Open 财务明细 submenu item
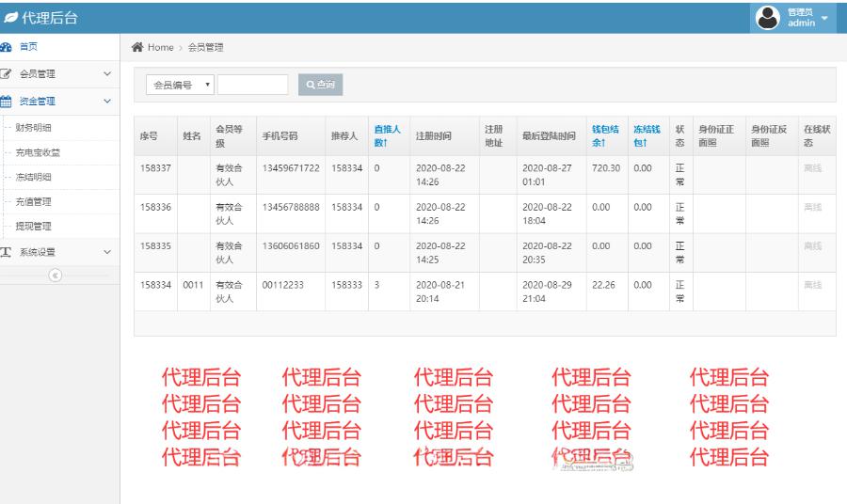The image size is (847, 504). (34, 128)
